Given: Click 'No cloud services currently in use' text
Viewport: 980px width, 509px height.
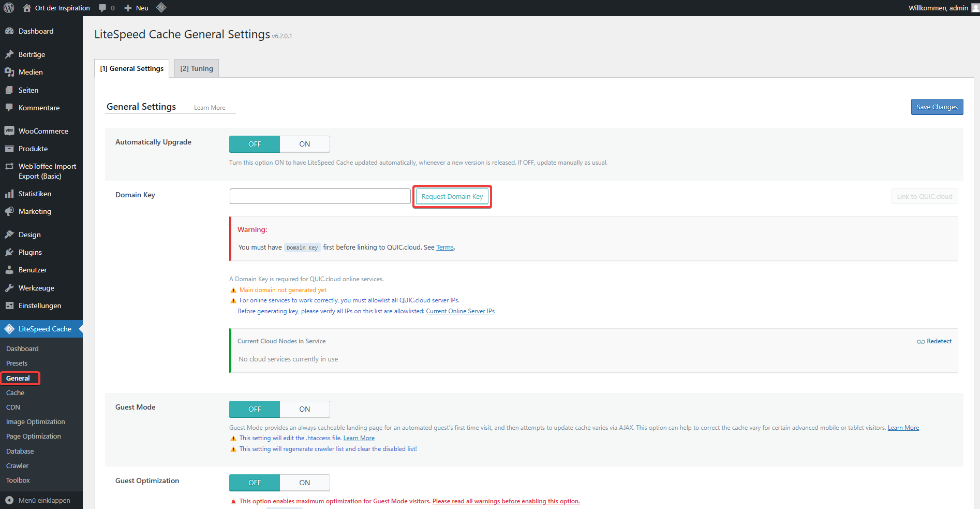Looking at the screenshot, I should click(288, 359).
